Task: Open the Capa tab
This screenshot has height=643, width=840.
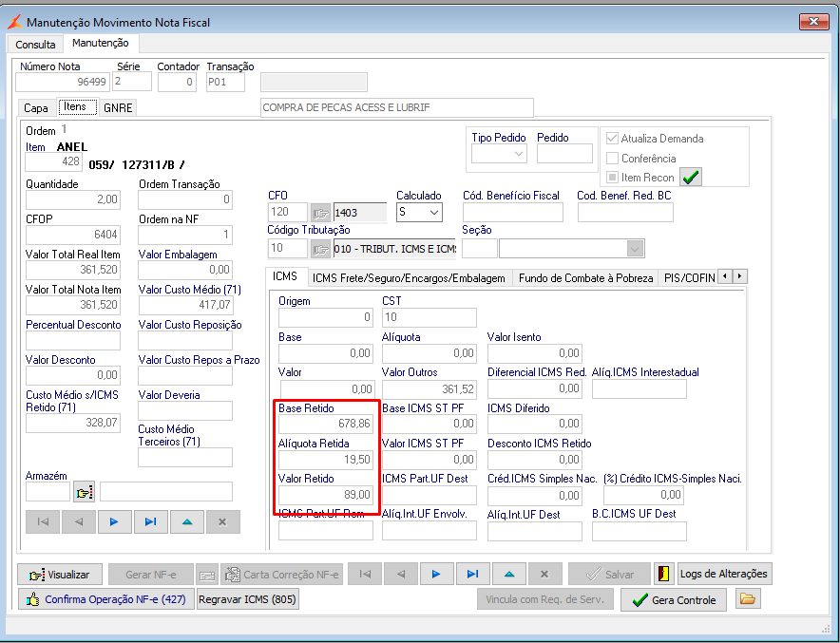Action: point(36,107)
